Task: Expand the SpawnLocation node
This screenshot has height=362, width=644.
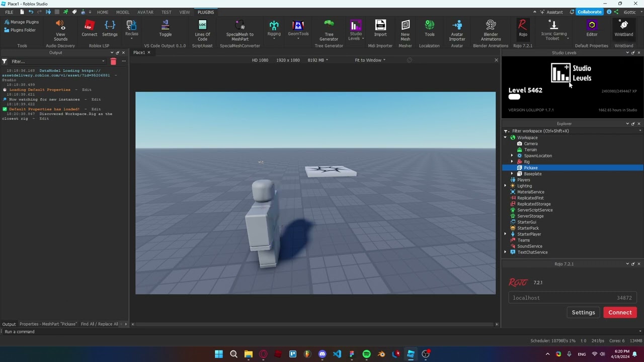Action: (x=512, y=156)
